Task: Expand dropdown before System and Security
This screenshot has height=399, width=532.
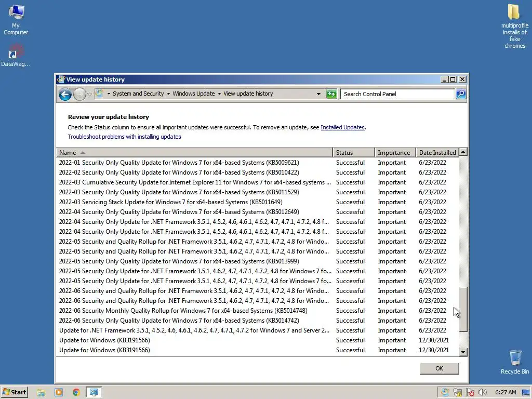Action: point(109,94)
